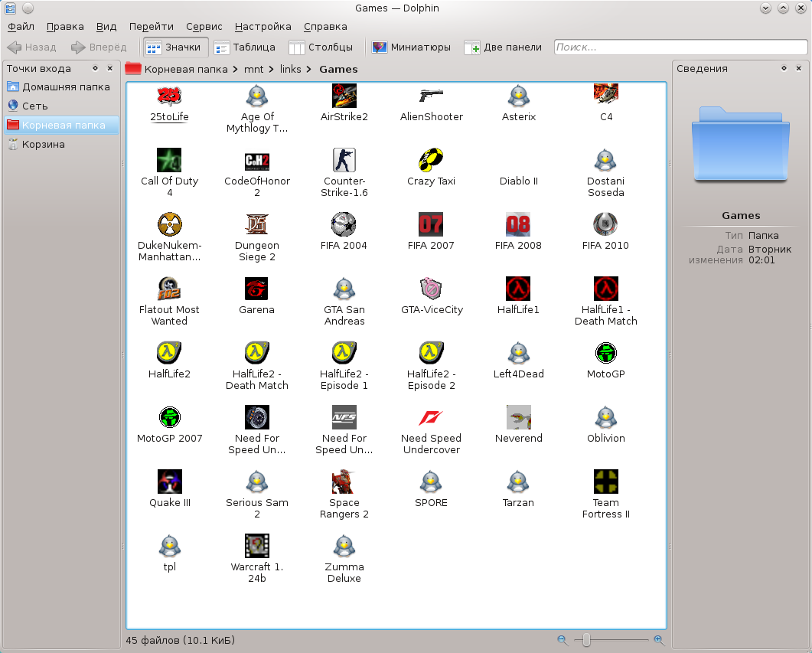Click the AlienShooter pistol icon
This screenshot has width=812, height=653.
point(432,96)
